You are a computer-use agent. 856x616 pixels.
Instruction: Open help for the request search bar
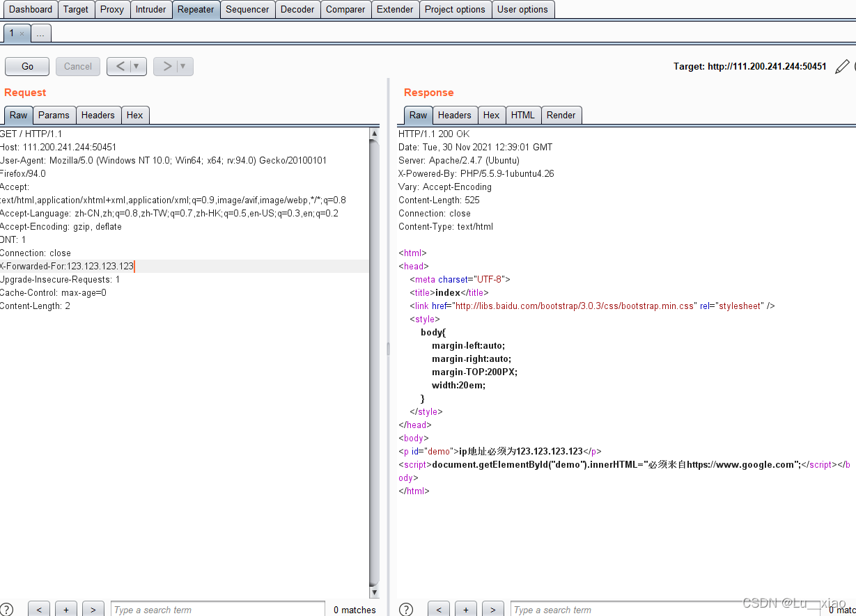[x=7, y=610]
